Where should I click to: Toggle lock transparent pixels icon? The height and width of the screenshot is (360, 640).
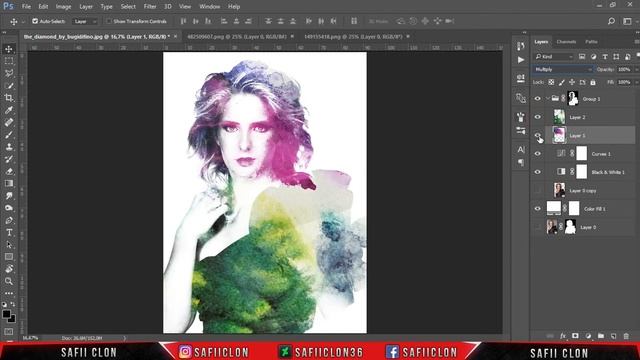tap(551, 82)
